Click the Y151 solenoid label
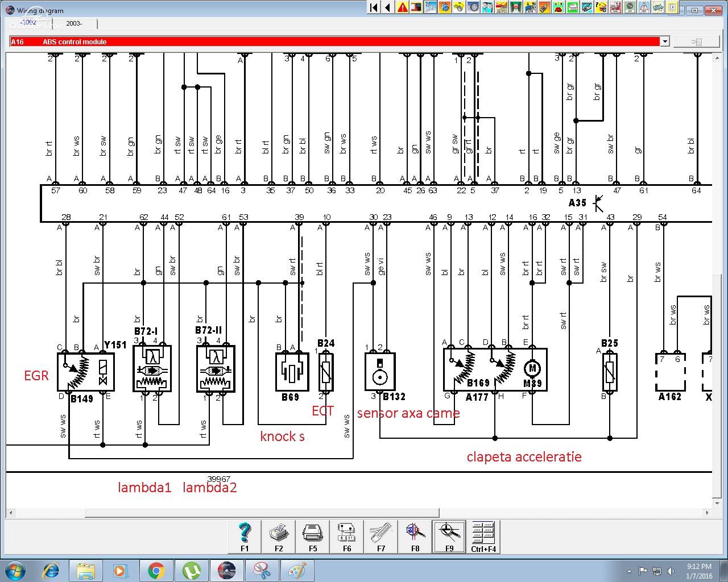Viewport: 728px width, 582px height. (115, 345)
